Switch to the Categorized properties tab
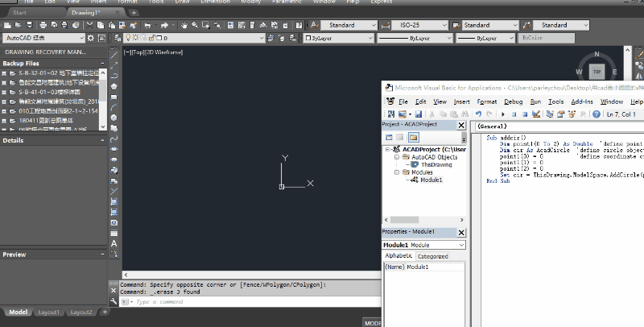The image size is (644, 327). click(432, 256)
